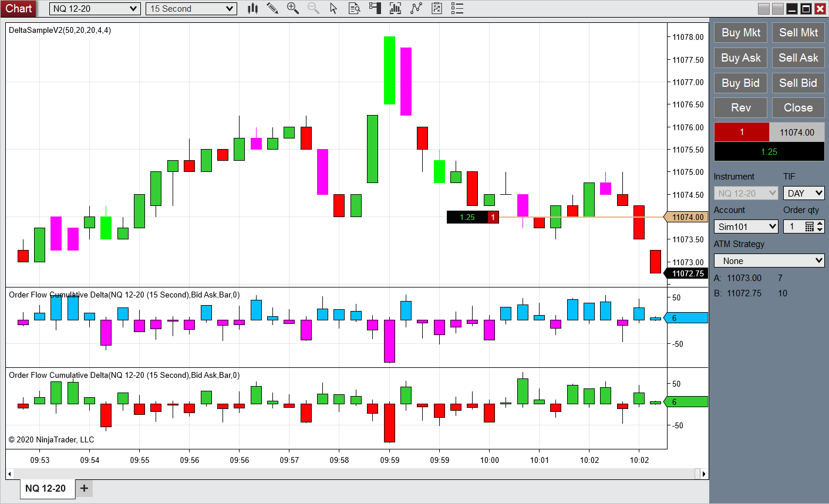Click the Close position button

click(x=798, y=108)
